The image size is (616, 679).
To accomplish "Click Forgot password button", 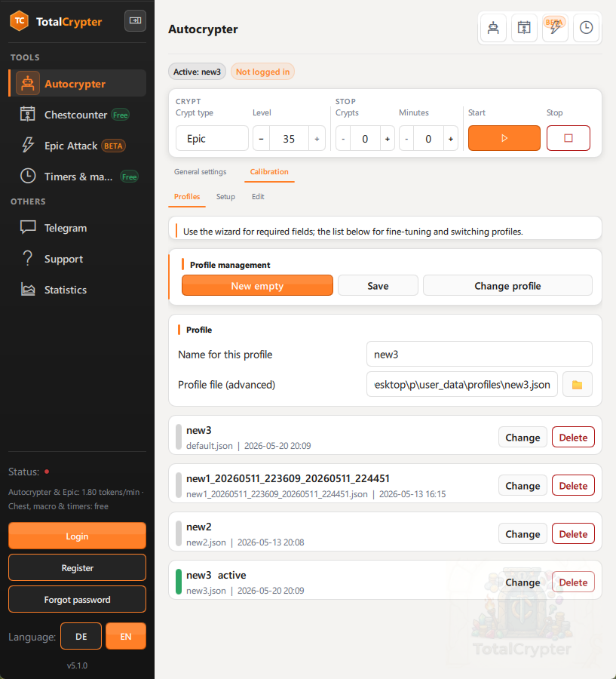I will click(x=77, y=599).
